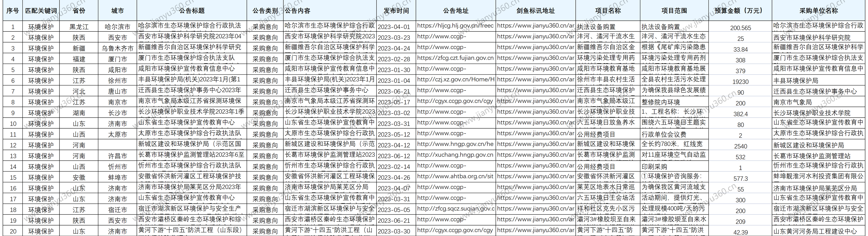868x236 pixels.
Task: Select the budget value 382.4
Action: click(741, 114)
